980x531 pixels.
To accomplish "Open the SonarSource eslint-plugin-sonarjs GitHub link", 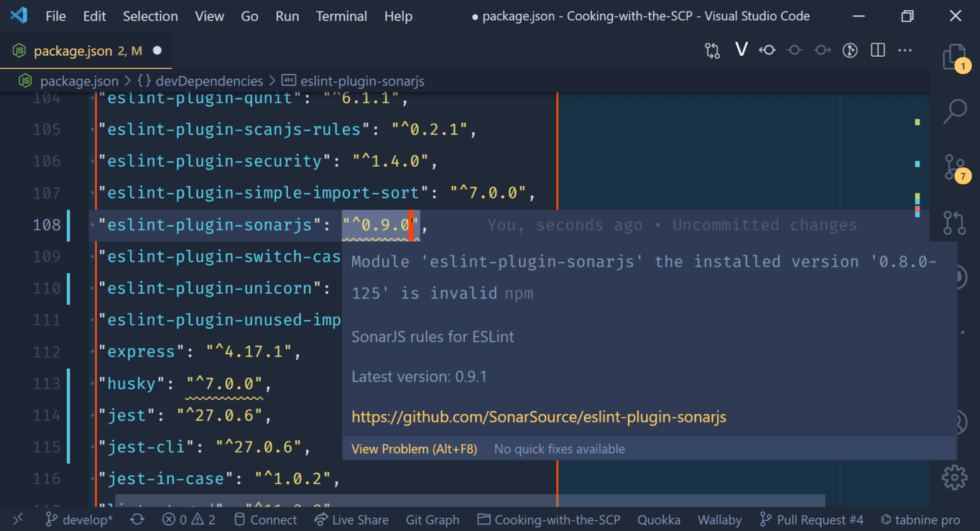I will point(539,417).
